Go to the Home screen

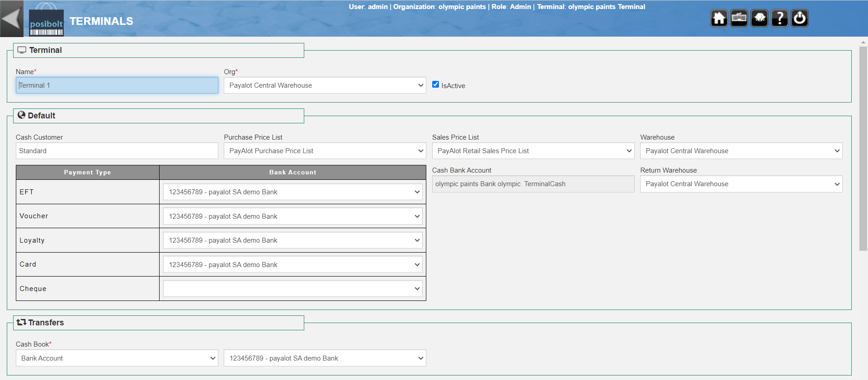(x=719, y=19)
